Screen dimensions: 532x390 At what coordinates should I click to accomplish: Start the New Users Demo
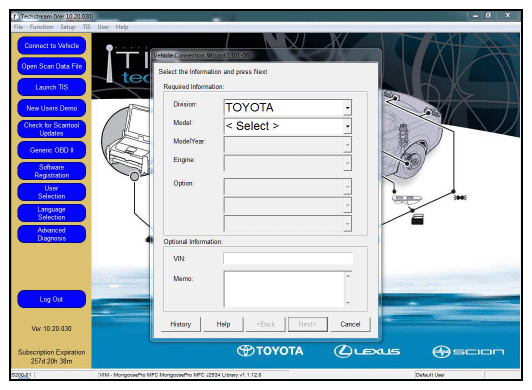[52, 108]
